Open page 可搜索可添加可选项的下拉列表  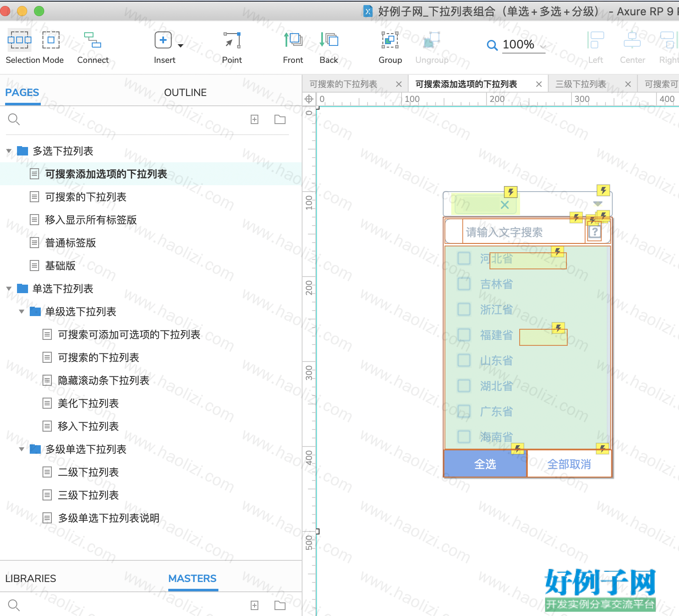tap(129, 335)
